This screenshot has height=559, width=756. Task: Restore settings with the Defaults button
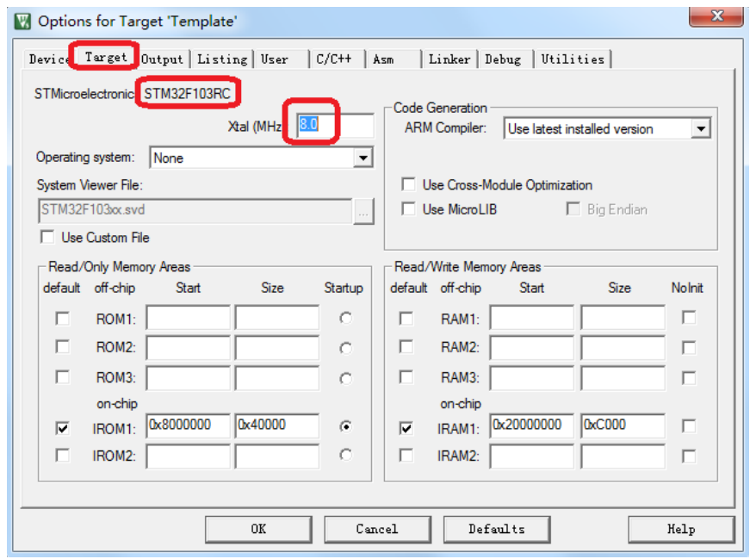[x=497, y=530]
